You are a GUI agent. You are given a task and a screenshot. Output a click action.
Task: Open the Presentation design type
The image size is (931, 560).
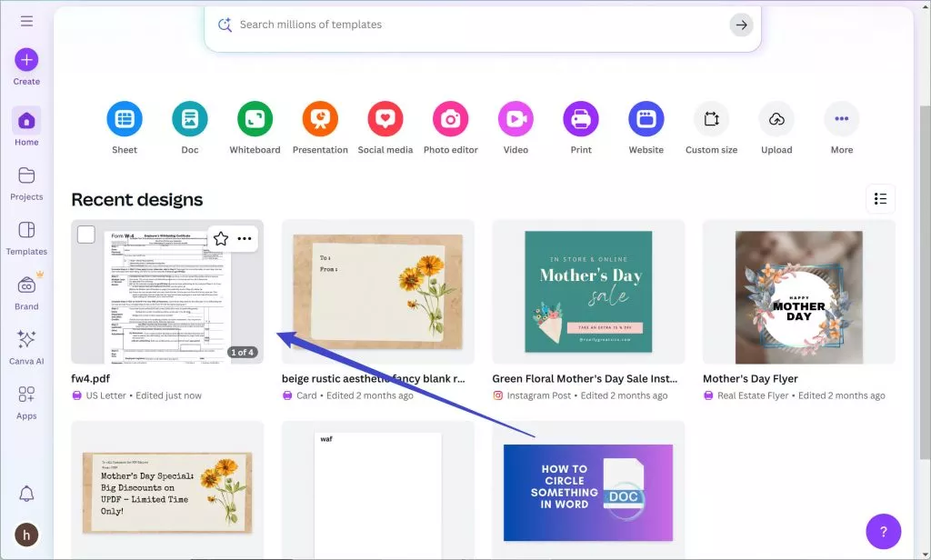(x=320, y=118)
